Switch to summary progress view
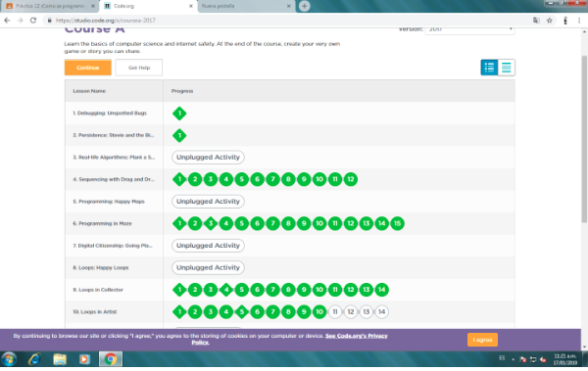The image size is (588, 371). [489, 68]
